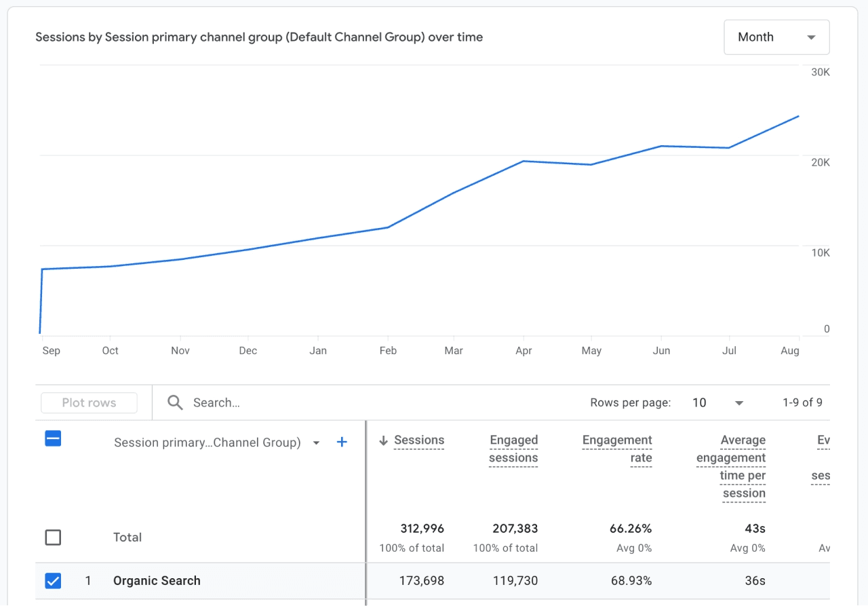
Task: Click the magnifying glass search icon
Action: coord(175,402)
